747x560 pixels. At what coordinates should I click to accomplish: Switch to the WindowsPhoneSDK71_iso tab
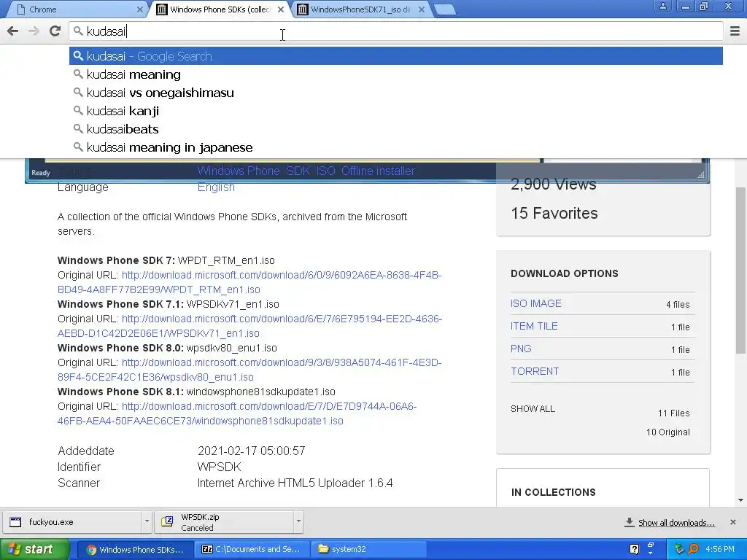pos(360,9)
